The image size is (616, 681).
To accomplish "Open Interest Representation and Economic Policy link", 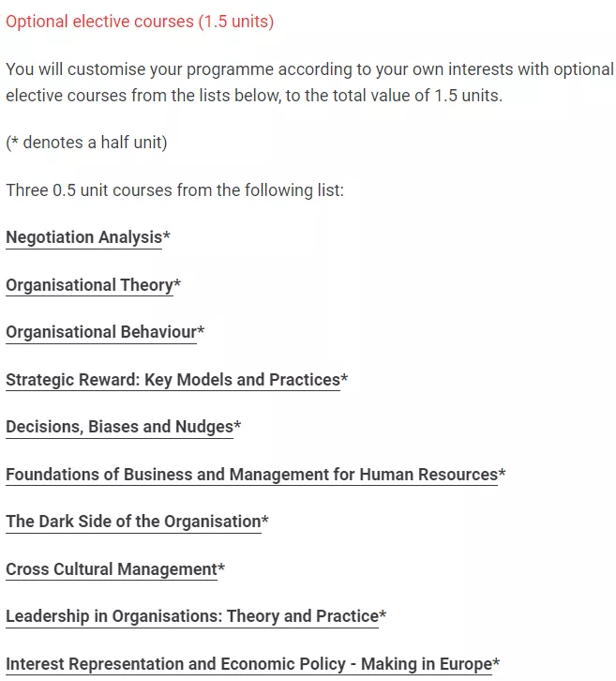I will pos(248,664).
